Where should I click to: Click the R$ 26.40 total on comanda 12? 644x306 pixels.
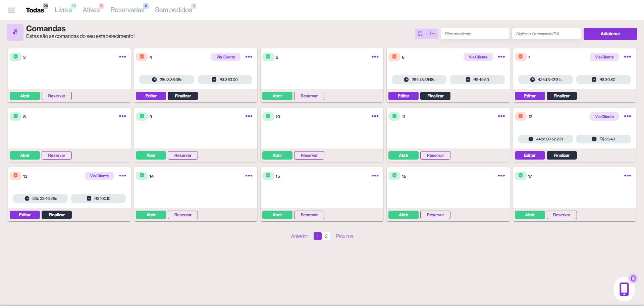point(603,139)
